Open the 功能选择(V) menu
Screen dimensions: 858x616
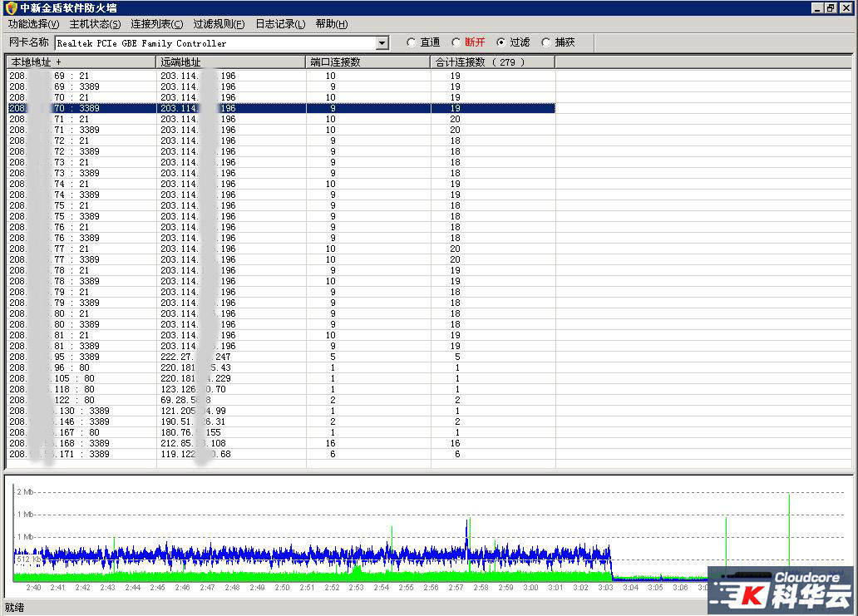(33, 24)
